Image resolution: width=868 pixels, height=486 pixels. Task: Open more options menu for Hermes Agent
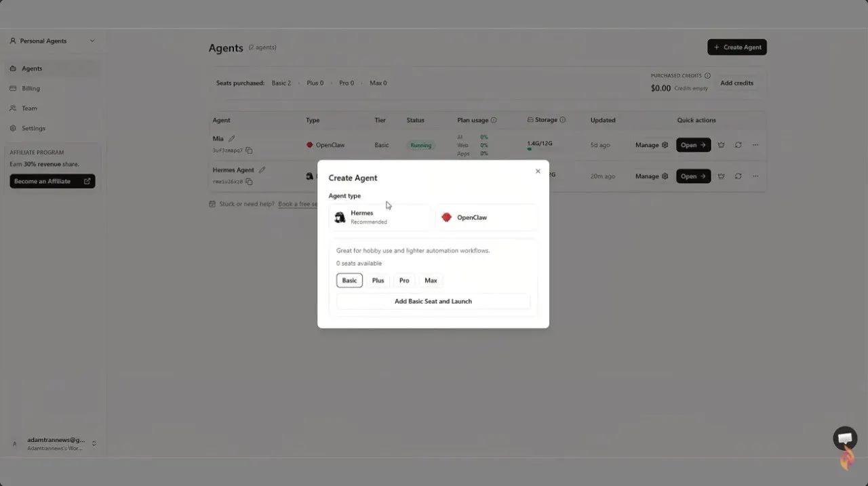click(x=755, y=176)
